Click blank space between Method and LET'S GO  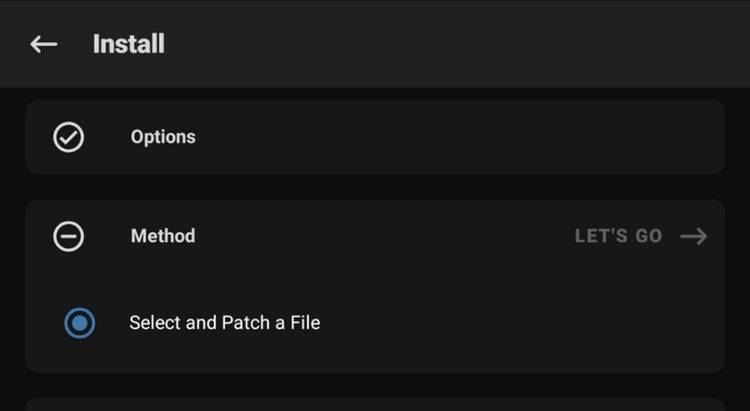(380, 236)
